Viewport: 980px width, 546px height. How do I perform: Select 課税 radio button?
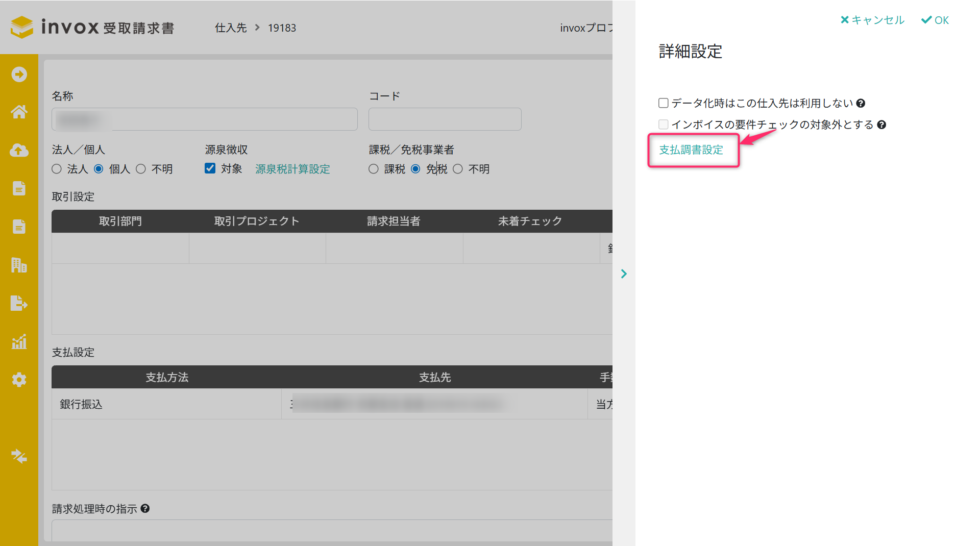(374, 169)
